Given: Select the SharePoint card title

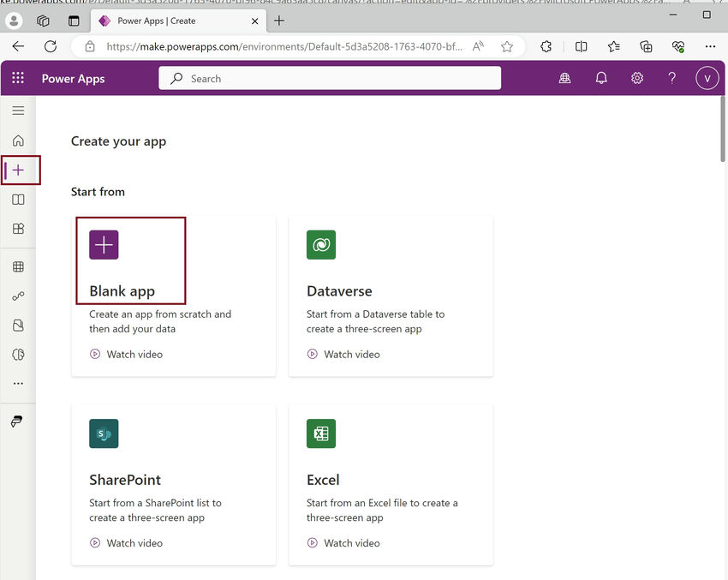Looking at the screenshot, I should (125, 480).
